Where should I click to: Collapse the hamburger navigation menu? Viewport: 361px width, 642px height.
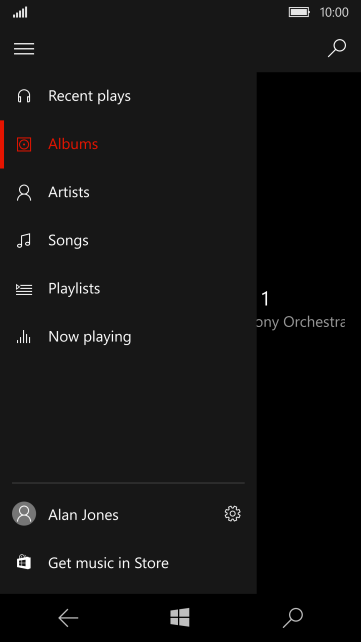pyautogui.click(x=24, y=49)
